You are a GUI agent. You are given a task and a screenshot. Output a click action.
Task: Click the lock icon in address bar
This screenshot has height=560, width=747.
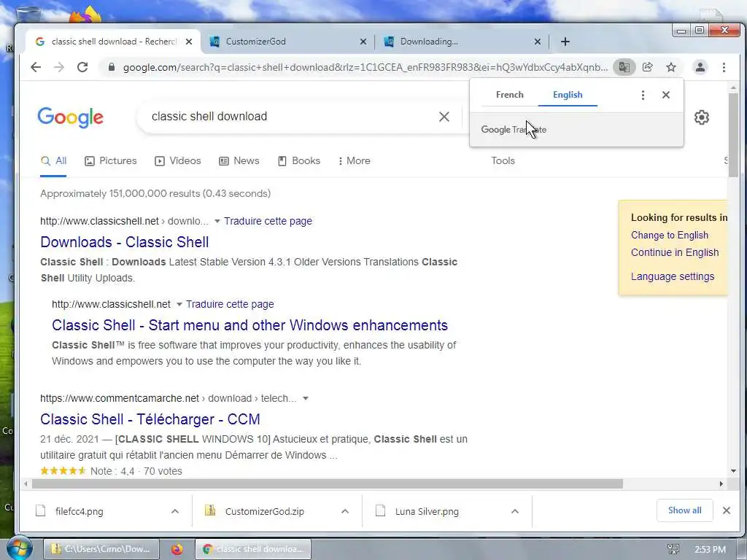click(x=112, y=67)
